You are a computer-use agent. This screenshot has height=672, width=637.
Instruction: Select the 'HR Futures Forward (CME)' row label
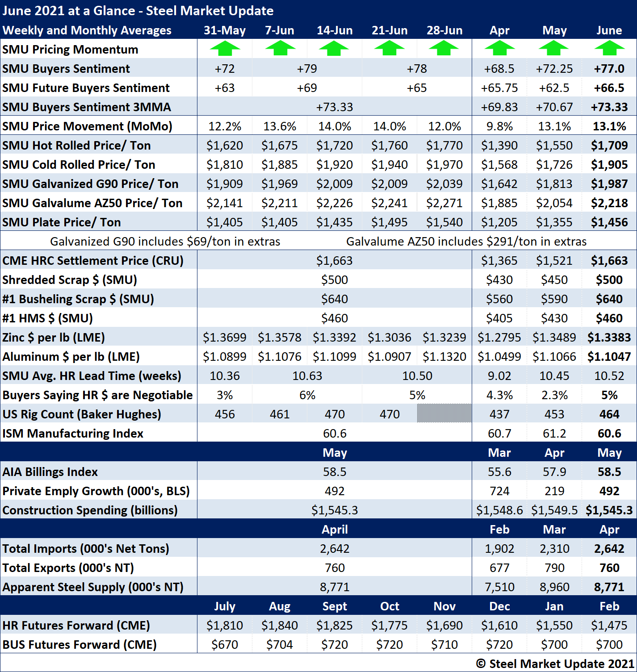click(x=76, y=626)
